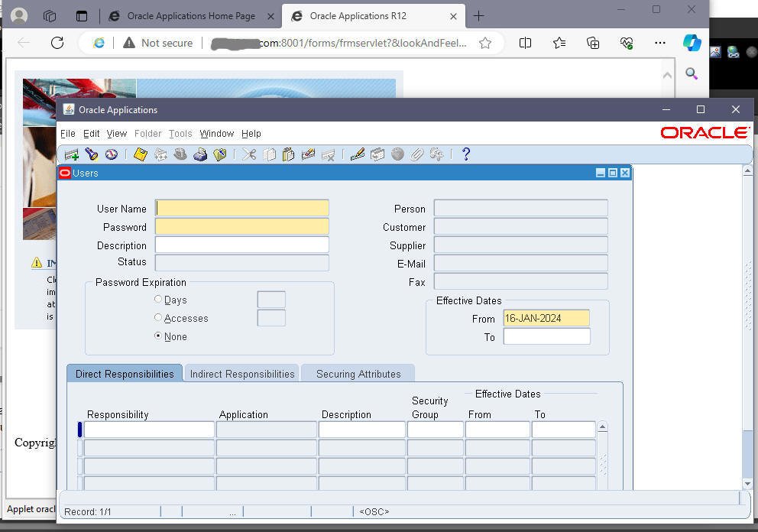The height and width of the screenshot is (532, 758).
Task: Open the Edit menu
Action: pos(92,134)
